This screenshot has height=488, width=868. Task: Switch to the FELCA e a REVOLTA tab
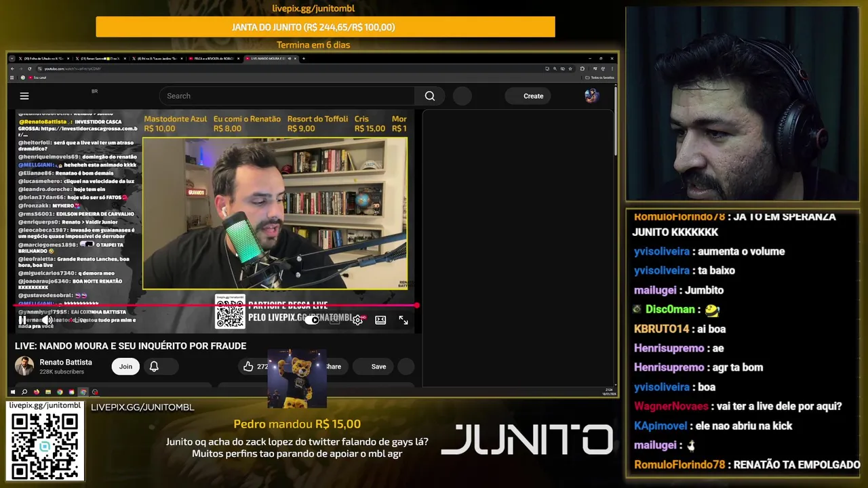pyautogui.click(x=214, y=58)
